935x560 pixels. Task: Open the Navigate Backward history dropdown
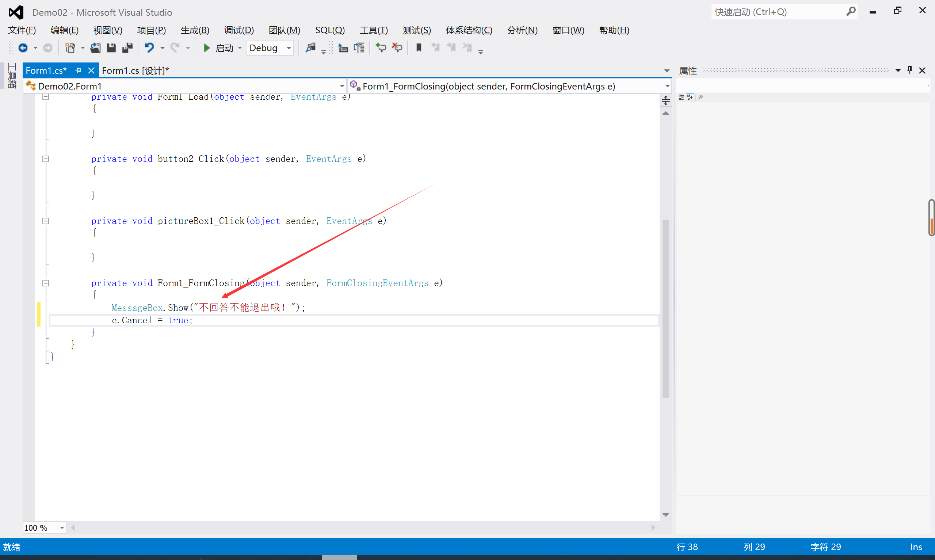coord(35,48)
